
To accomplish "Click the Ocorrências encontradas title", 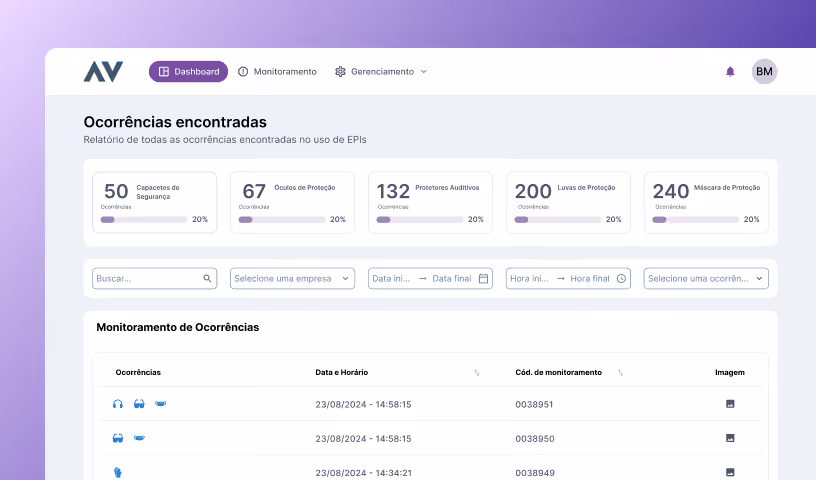I will tap(175, 122).
